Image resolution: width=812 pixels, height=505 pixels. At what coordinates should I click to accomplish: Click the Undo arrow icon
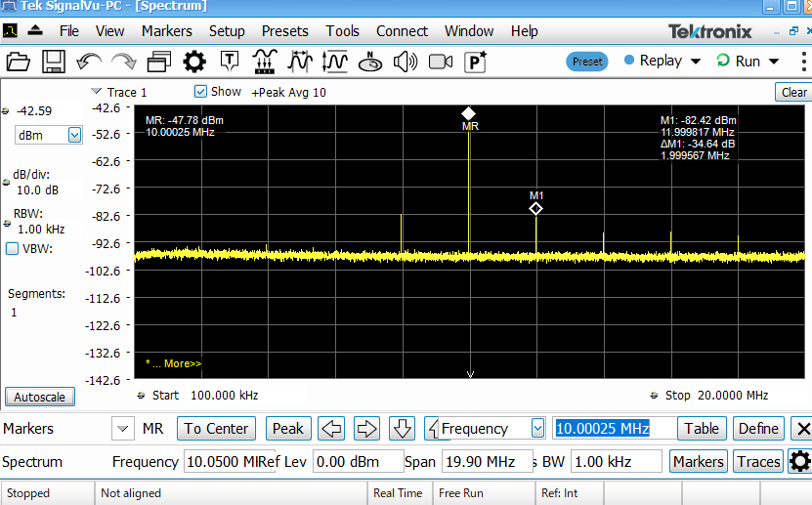coord(89,62)
